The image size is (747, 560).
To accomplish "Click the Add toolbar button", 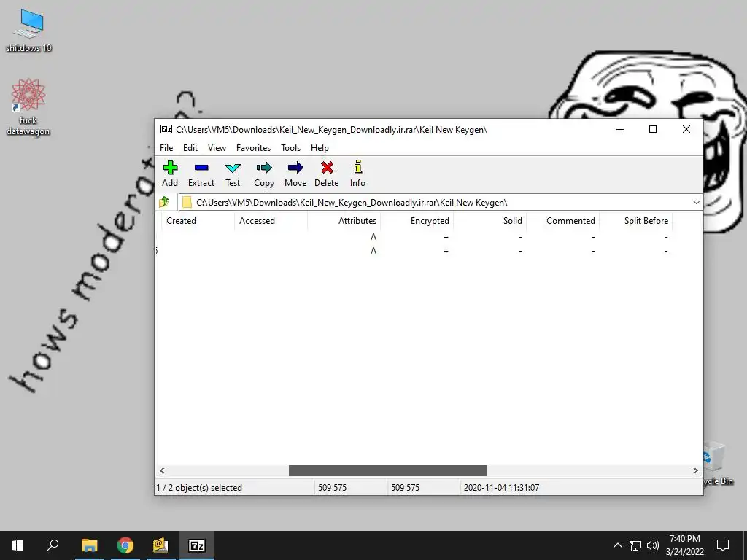I will pyautogui.click(x=170, y=174).
